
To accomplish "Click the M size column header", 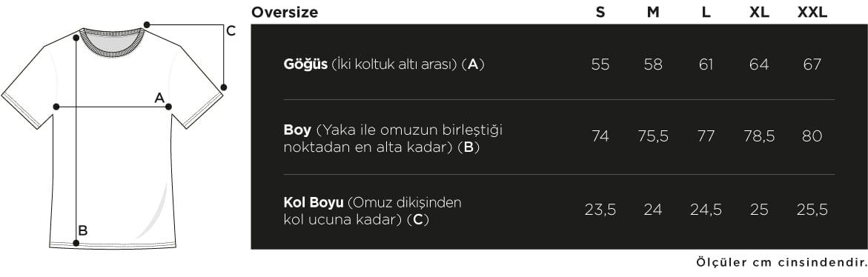I will [653, 12].
